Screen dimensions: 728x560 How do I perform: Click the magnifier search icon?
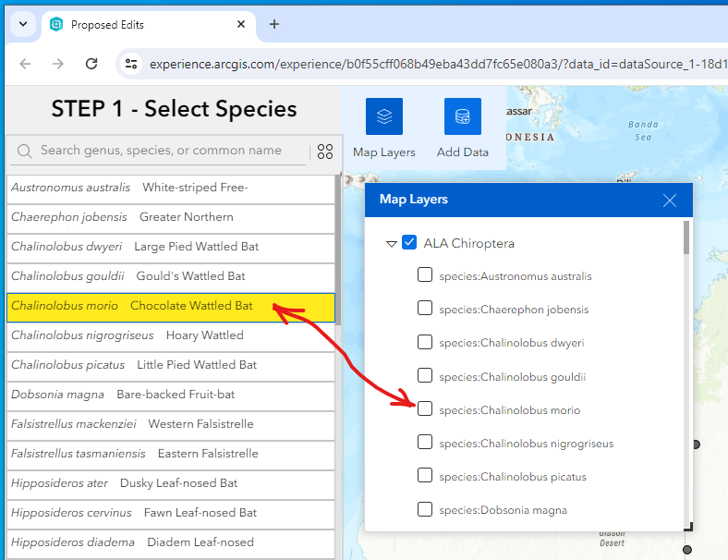(x=24, y=152)
